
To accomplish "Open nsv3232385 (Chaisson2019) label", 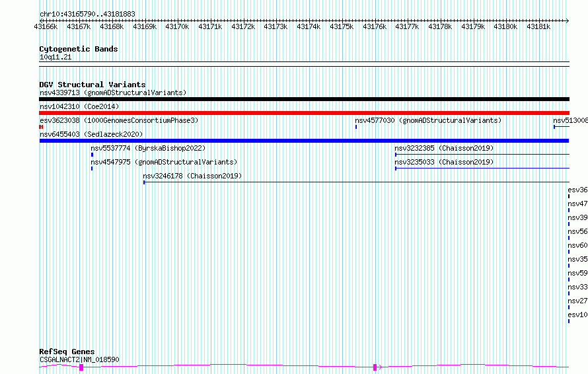I will [444, 148].
